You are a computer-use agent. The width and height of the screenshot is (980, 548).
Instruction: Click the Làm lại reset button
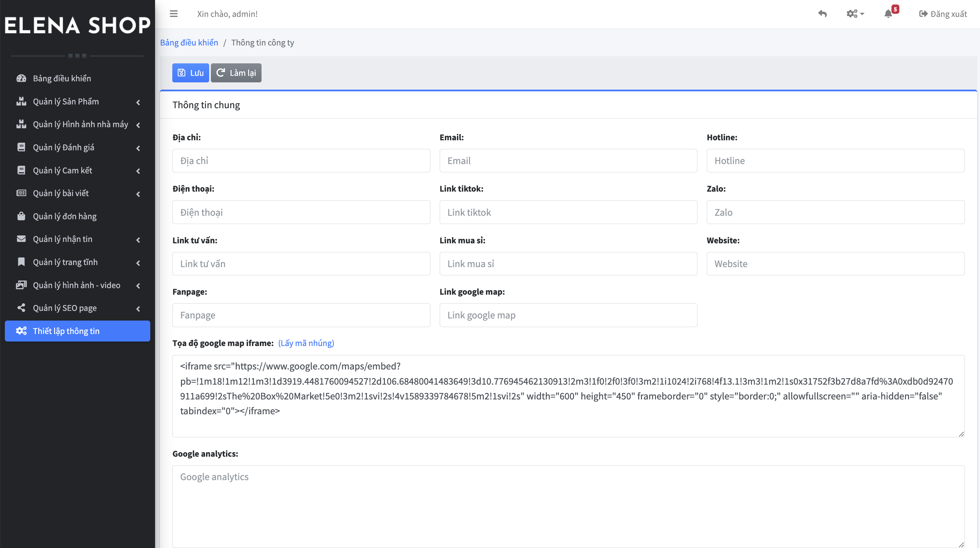[236, 73]
